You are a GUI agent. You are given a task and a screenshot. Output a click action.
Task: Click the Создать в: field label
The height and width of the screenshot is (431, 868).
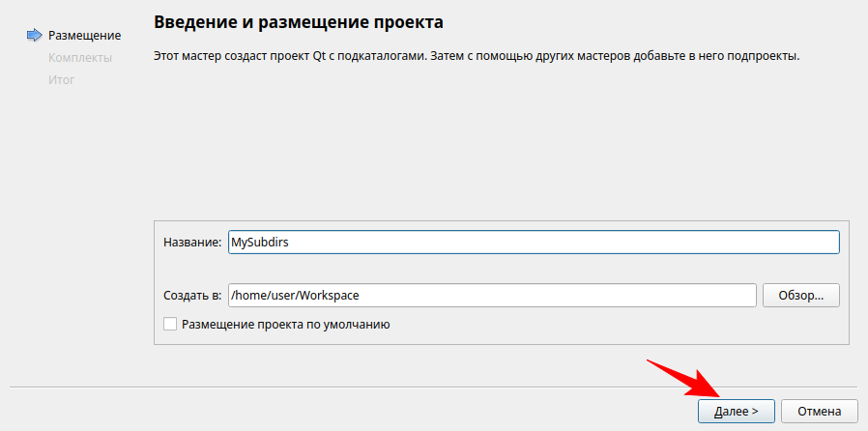[x=192, y=295]
